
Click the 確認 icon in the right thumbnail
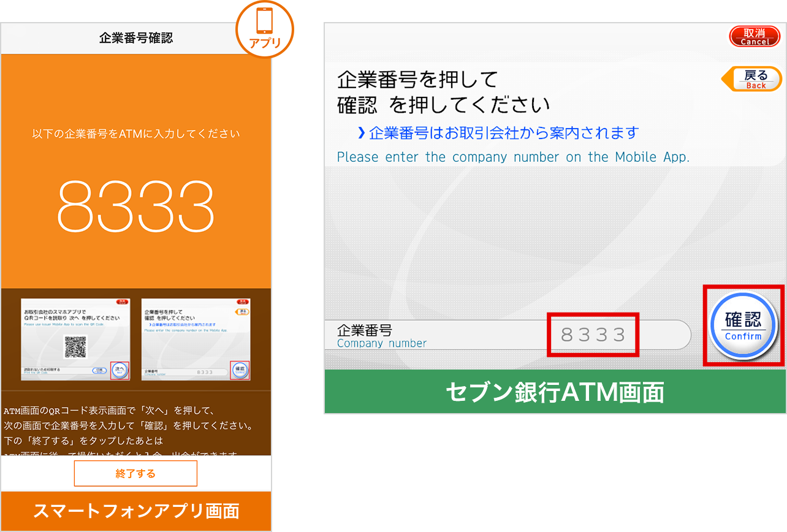[x=240, y=370]
